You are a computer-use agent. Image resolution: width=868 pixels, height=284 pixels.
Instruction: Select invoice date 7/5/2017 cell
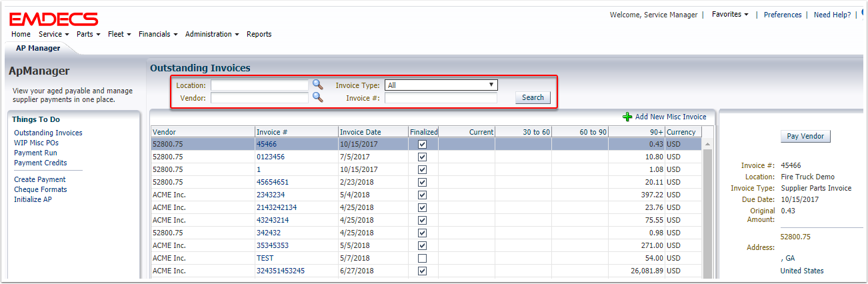click(373, 157)
